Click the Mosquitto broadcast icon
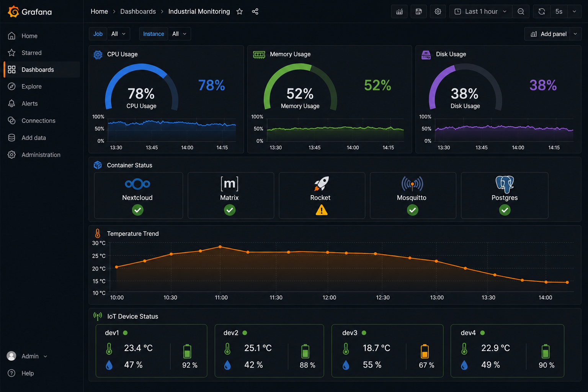 coord(412,184)
